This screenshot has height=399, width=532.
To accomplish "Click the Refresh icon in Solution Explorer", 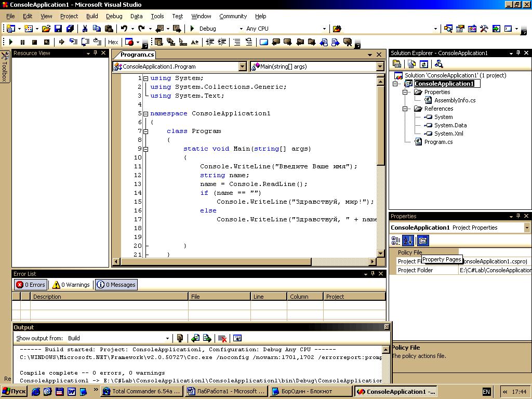I will pos(424,64).
